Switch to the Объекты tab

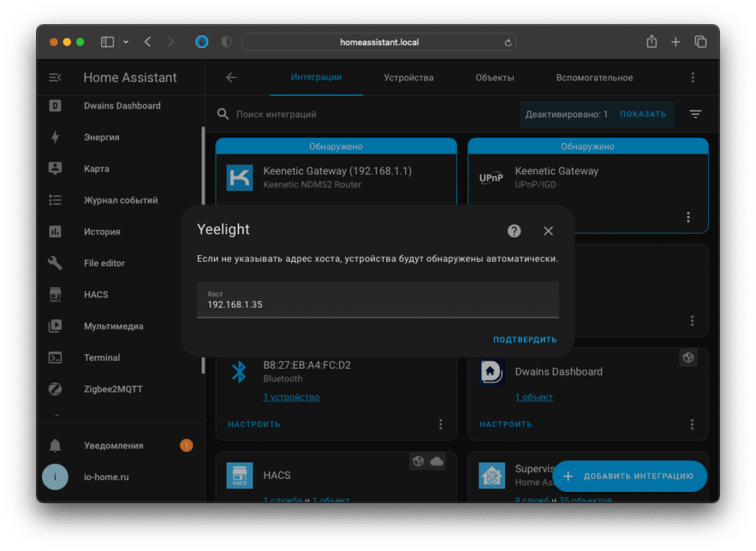[495, 77]
